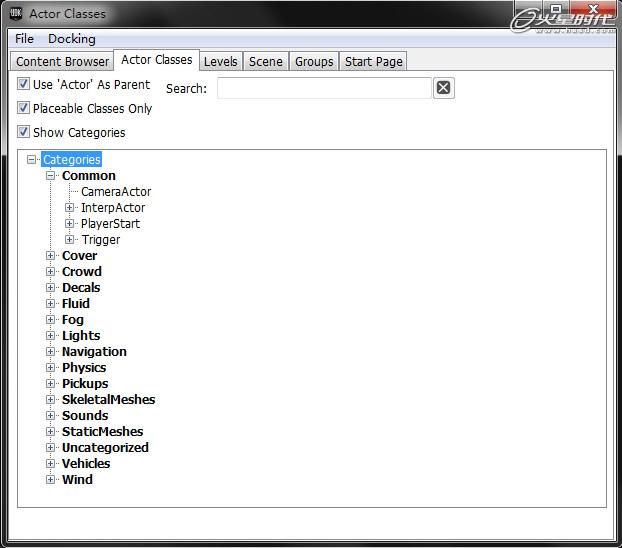This screenshot has width=622, height=548.
Task: Select the StaticMeshes category label
Action: pyautogui.click(x=102, y=431)
